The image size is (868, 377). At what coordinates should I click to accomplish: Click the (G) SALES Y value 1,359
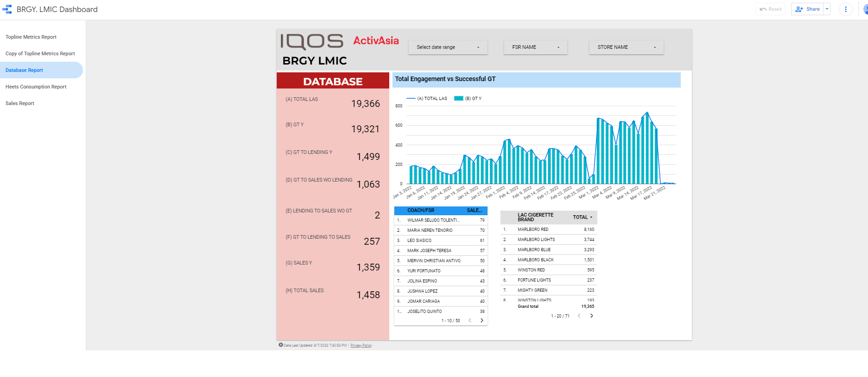(369, 267)
